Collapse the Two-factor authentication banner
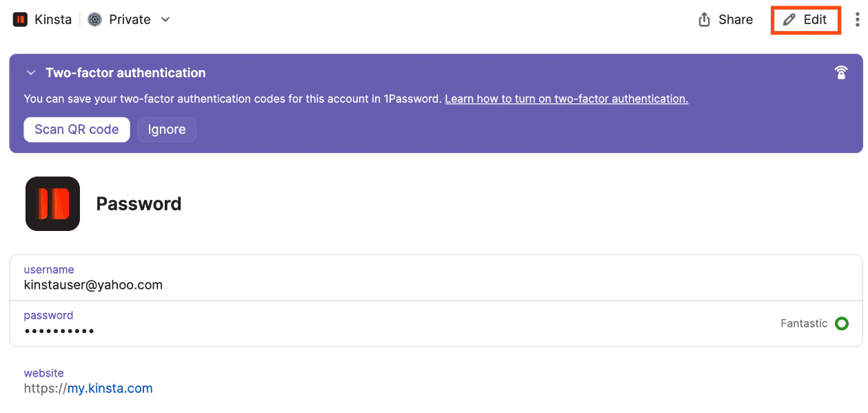 [30, 72]
